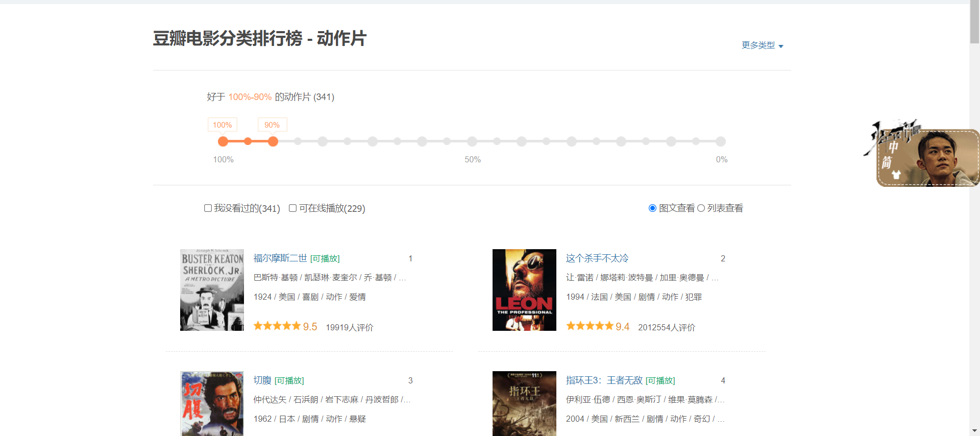
Task: Click the 90% label tooltip above slider
Action: coord(272,125)
